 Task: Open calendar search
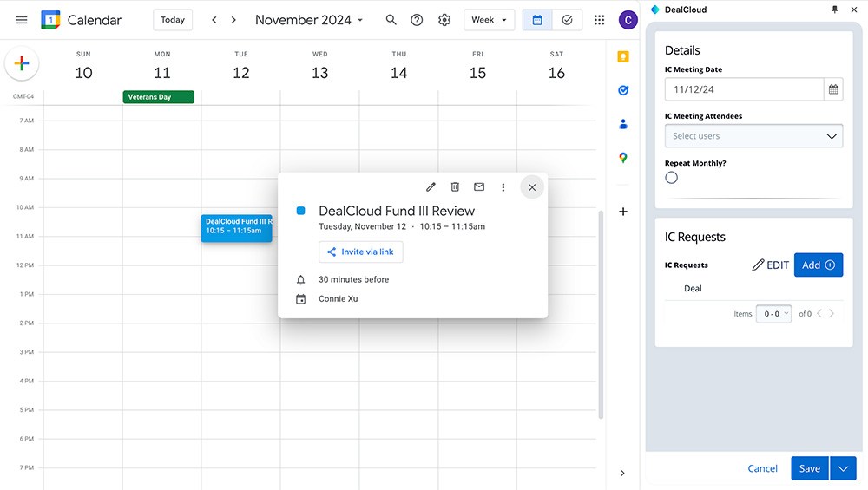tap(391, 20)
